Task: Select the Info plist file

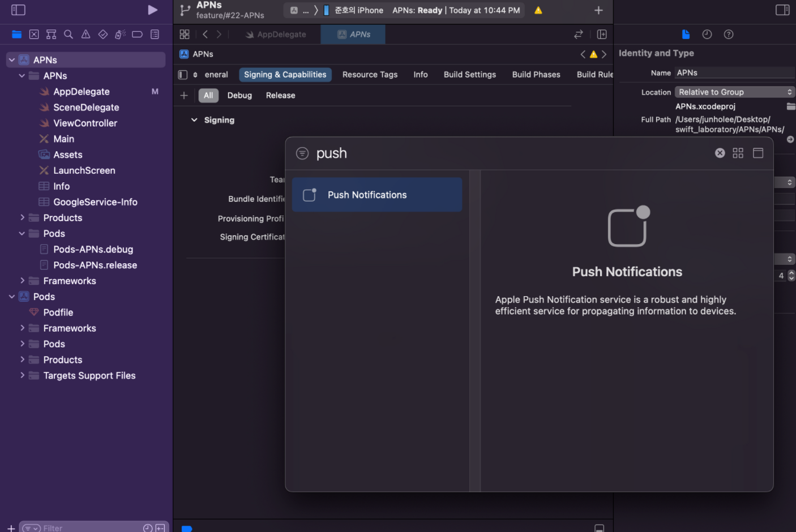Action: [61, 187]
